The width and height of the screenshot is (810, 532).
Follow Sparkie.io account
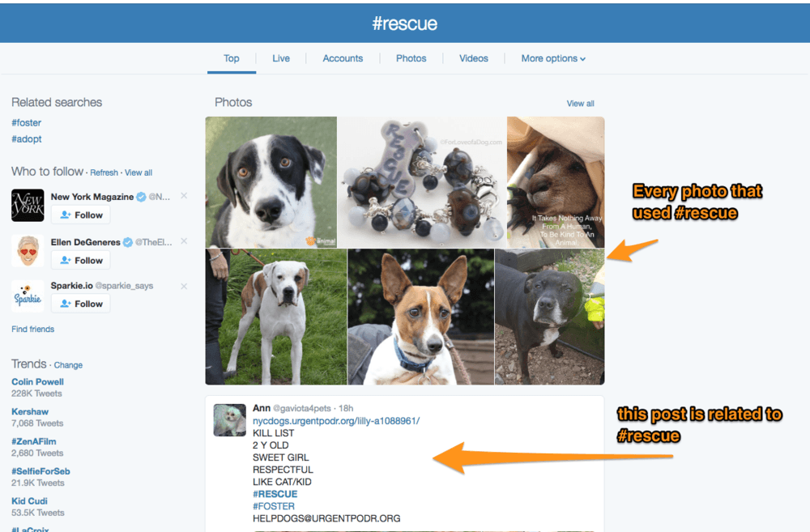tap(81, 304)
